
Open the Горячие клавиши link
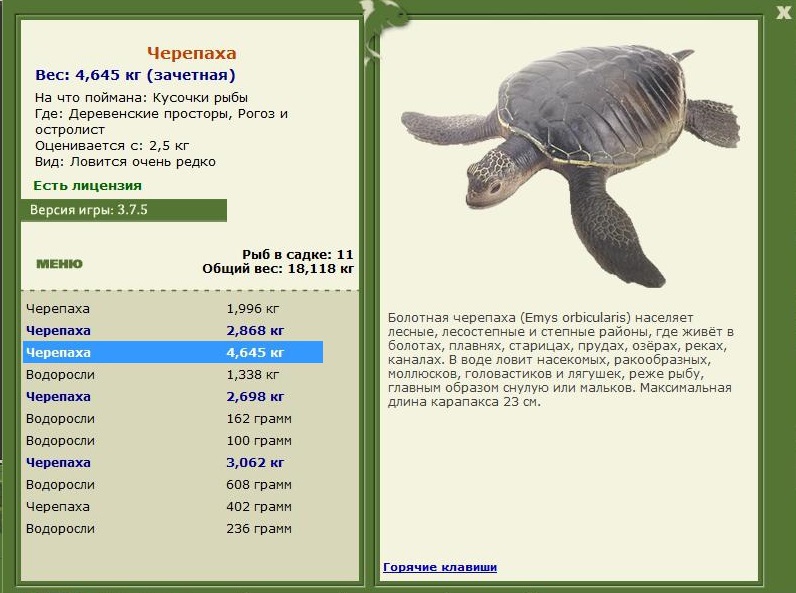(440, 568)
